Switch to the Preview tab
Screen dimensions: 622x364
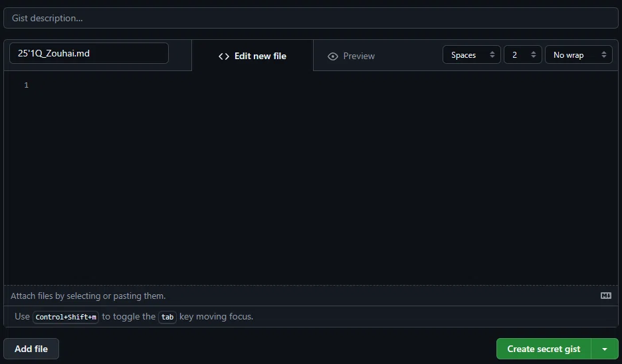pyautogui.click(x=351, y=56)
